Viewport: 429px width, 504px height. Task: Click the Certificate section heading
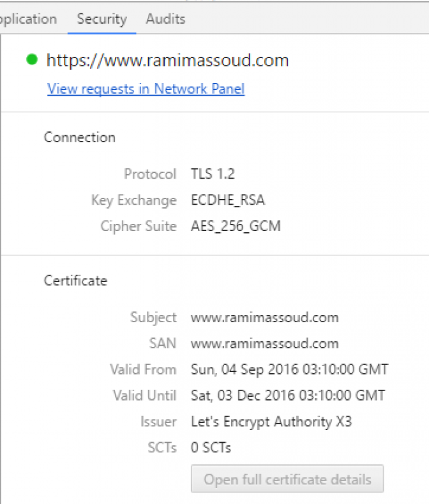(x=75, y=281)
